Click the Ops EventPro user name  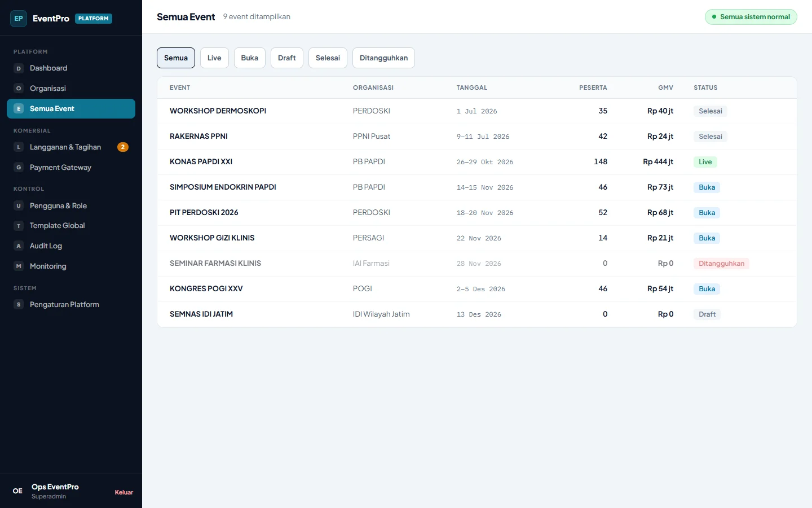point(55,487)
